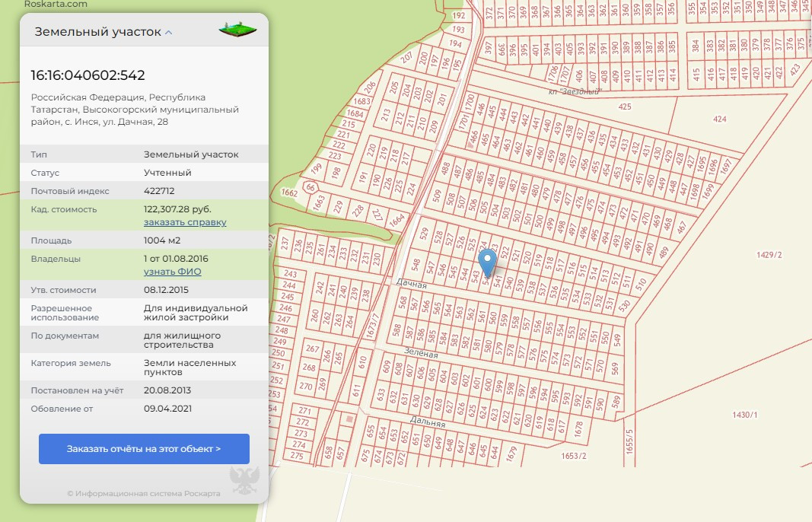Click the Учтенный status value
Image resolution: width=812 pixels, height=522 pixels.
click(x=167, y=173)
